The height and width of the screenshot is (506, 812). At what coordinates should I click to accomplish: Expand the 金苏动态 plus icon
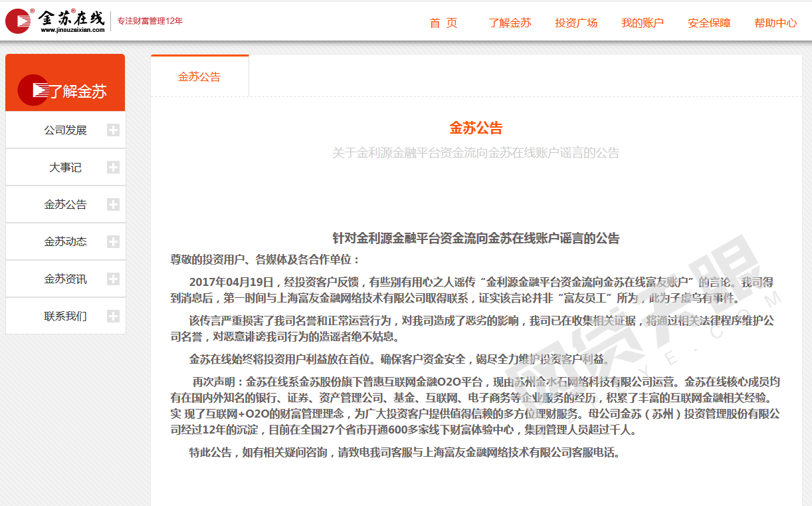(113, 242)
